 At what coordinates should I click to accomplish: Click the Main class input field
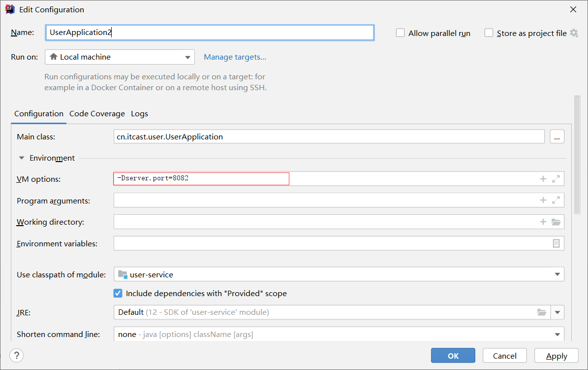point(329,137)
